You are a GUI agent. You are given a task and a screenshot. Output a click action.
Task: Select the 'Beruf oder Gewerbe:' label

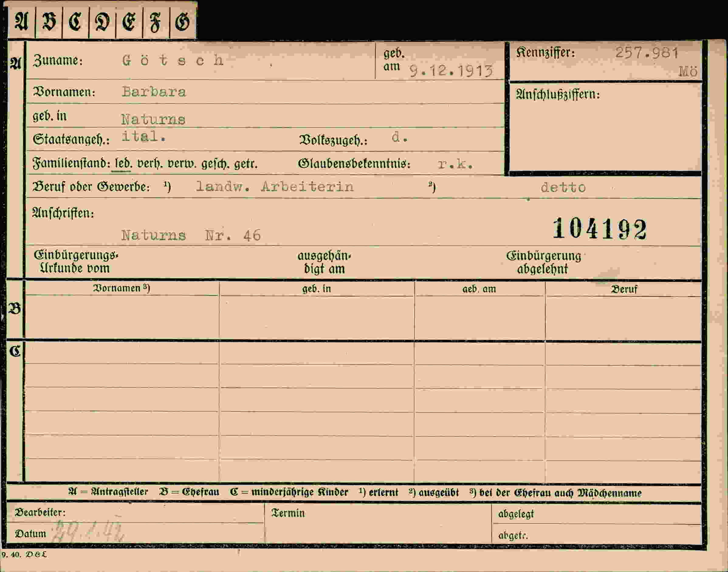pos(91,186)
